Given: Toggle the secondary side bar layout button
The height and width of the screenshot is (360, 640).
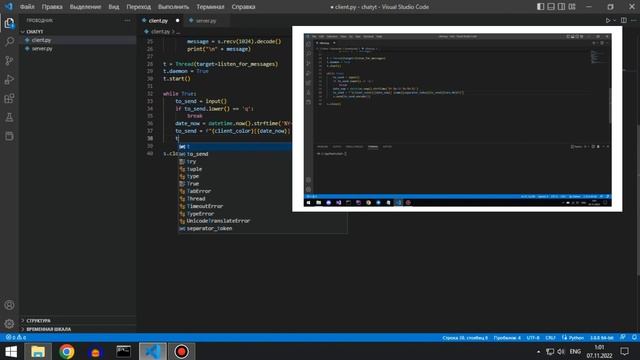Looking at the screenshot, I should [x=562, y=7].
